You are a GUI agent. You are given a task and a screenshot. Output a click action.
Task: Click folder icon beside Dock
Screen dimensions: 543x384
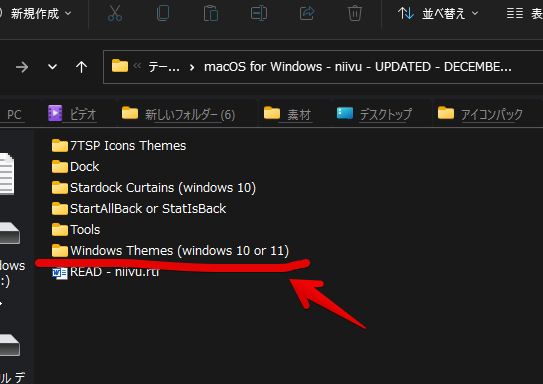coord(60,167)
